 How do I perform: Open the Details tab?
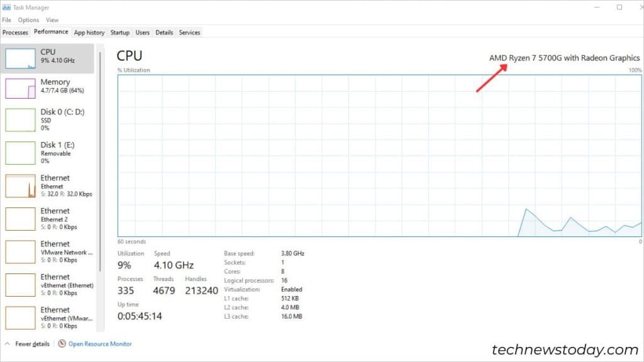164,32
